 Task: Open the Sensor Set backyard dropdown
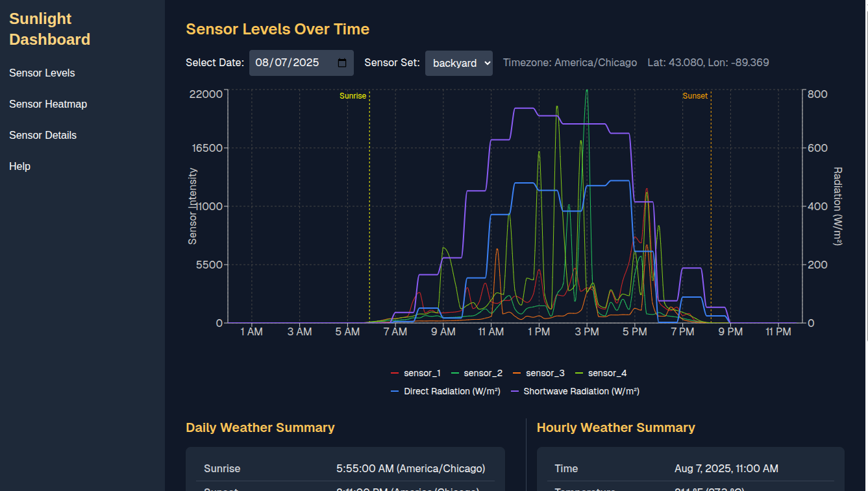(x=459, y=63)
